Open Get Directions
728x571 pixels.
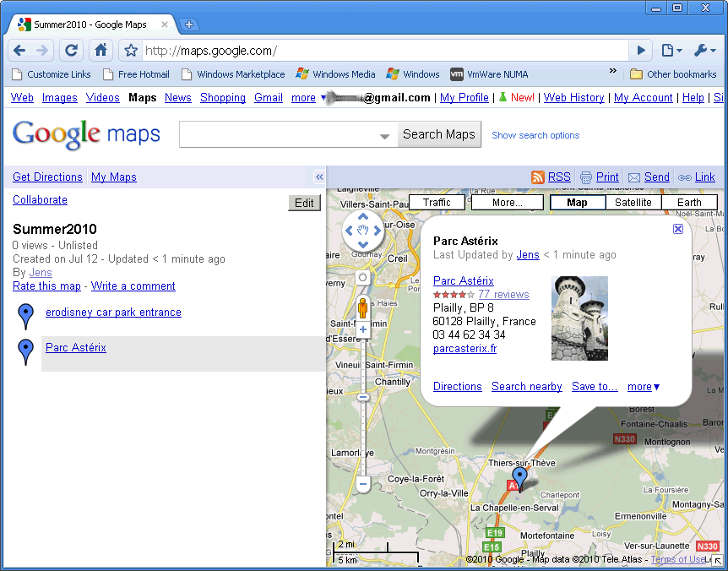(47, 177)
